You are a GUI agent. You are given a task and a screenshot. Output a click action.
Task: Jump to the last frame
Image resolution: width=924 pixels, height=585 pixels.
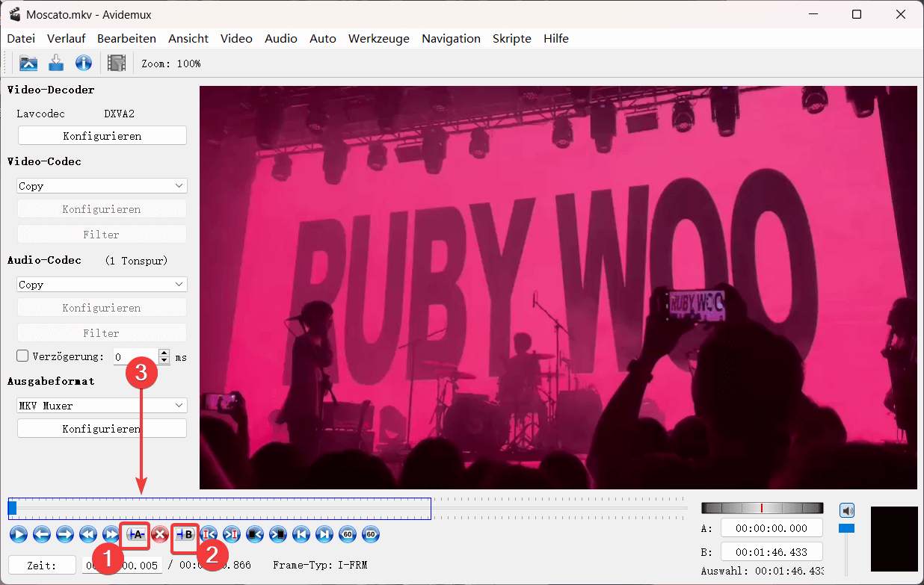pyautogui.click(x=324, y=534)
